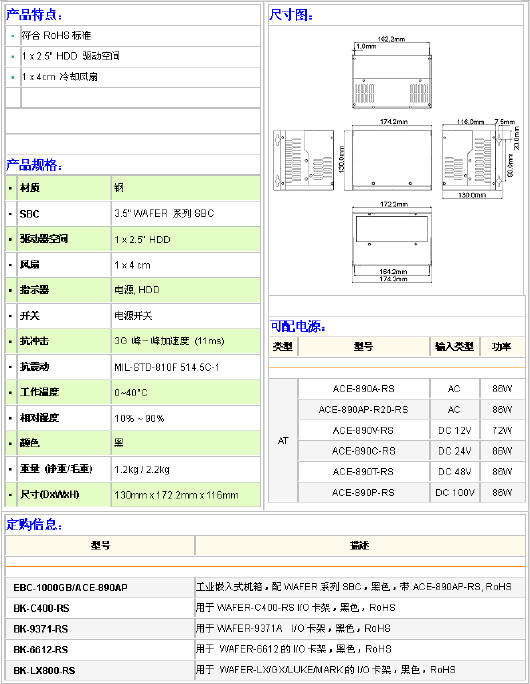
Task: Click the 尺寸(DxWxH) spec label
Action: pos(49,494)
